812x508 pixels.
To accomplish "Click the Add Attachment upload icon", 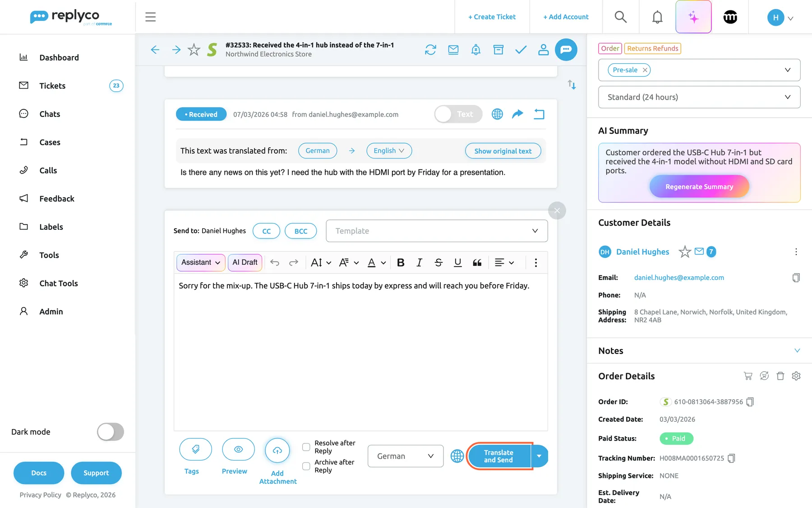I will coord(277,450).
